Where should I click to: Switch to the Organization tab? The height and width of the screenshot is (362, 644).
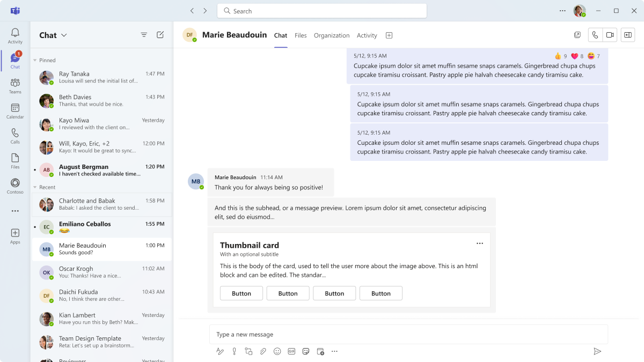coord(331,35)
